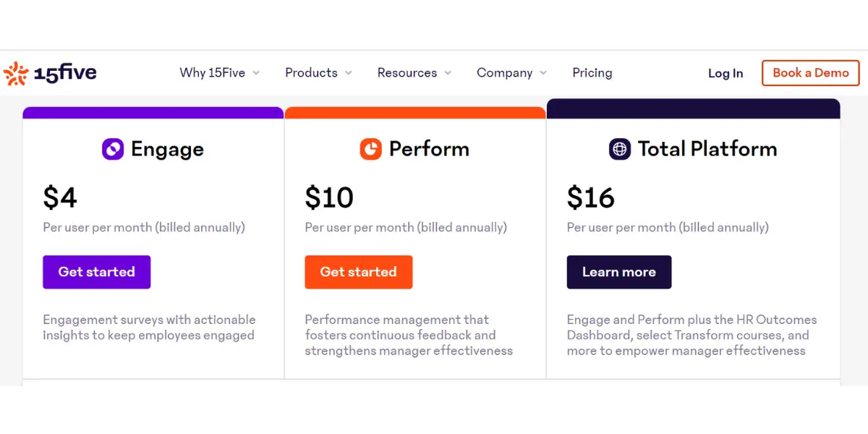Click Get started under Engage plan

coord(97,272)
